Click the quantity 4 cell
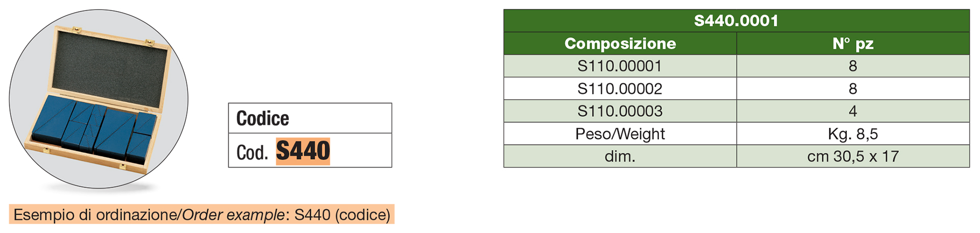 pos(853,111)
